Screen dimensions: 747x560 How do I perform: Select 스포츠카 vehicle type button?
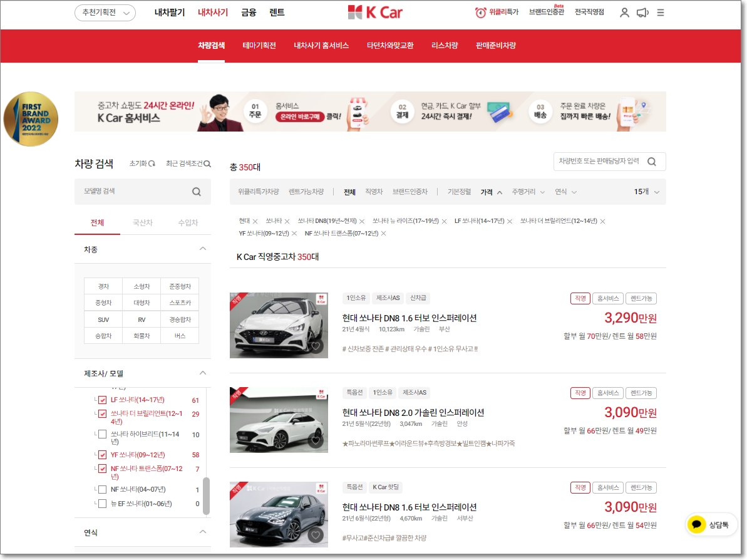pyautogui.click(x=180, y=303)
